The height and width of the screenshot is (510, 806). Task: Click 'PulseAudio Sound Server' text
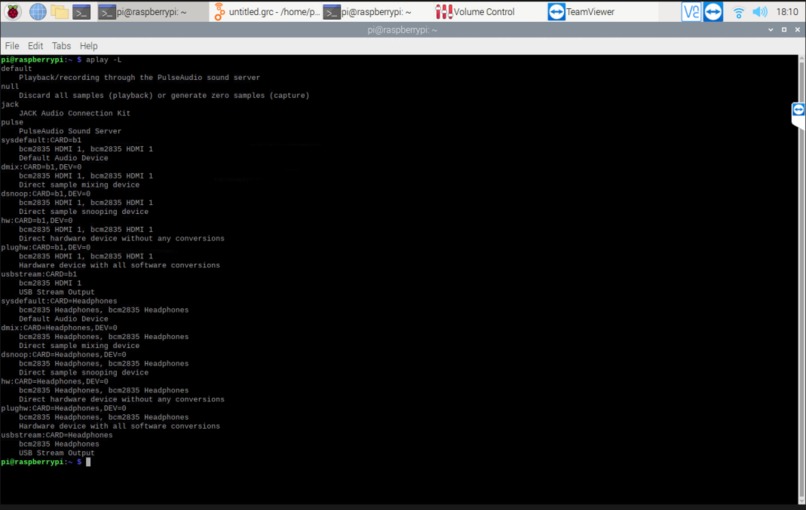[x=70, y=131]
